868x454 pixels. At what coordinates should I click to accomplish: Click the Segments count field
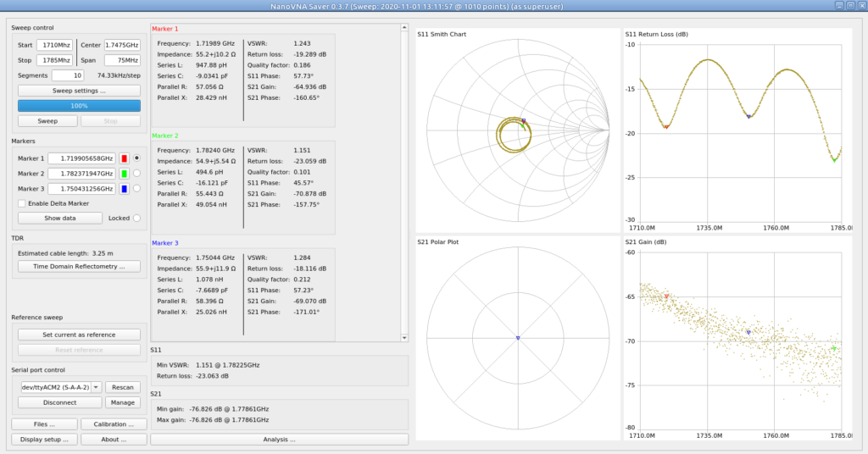[68, 75]
